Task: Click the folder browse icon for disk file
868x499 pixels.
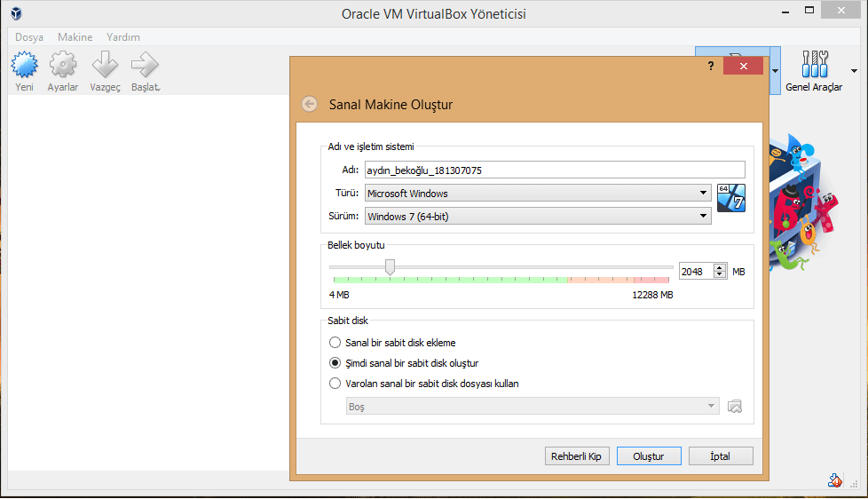Action: (735, 407)
